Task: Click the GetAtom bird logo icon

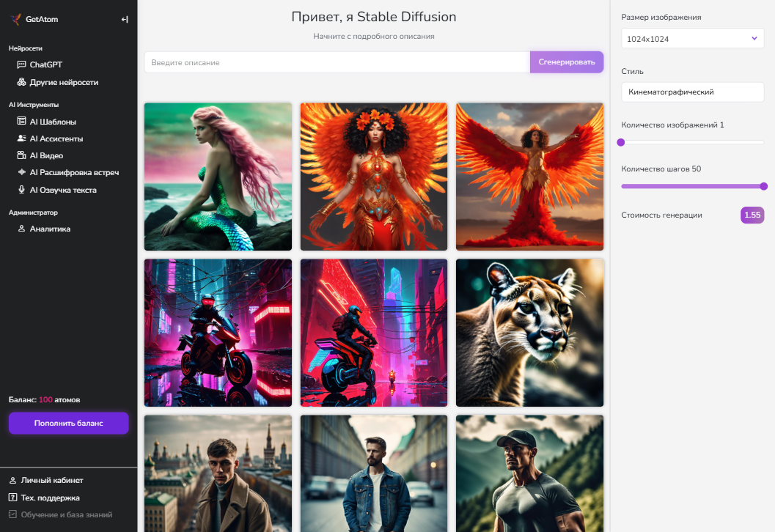Action: [x=15, y=19]
